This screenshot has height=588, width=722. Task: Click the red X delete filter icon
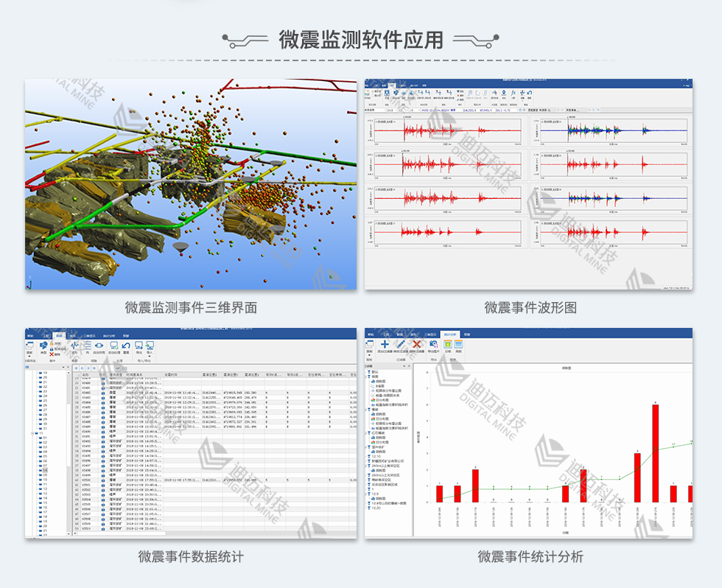[416, 344]
